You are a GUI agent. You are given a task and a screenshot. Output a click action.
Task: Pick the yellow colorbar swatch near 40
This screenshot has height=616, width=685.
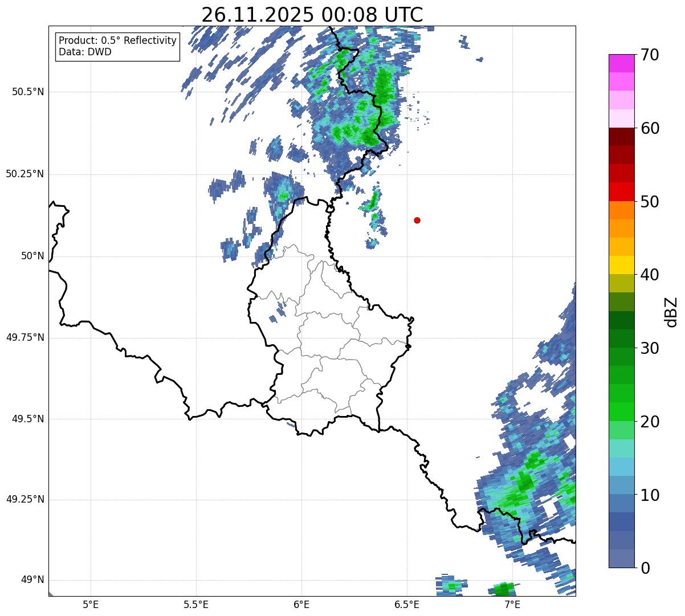(x=622, y=265)
